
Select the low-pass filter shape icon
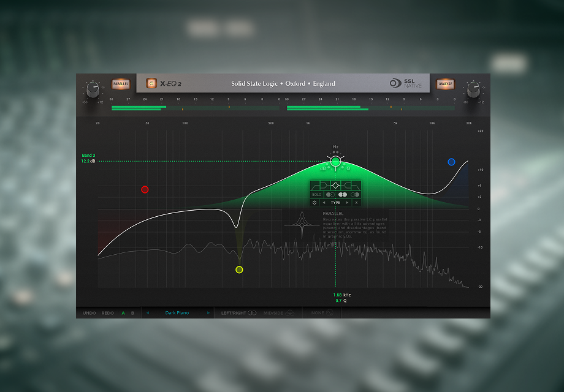pos(356,186)
